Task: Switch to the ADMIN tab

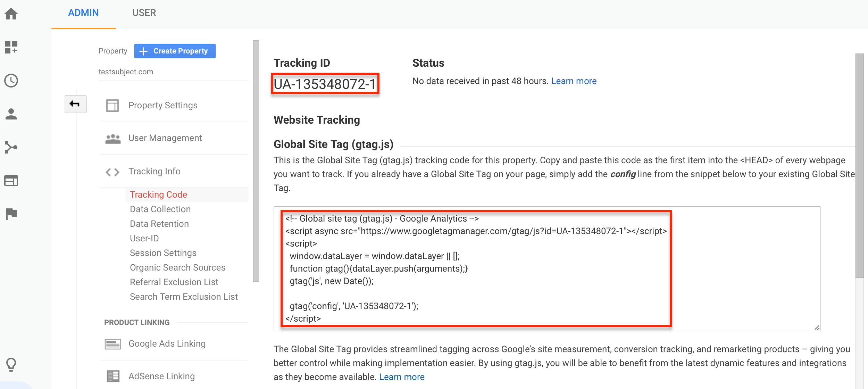Action: (x=83, y=13)
